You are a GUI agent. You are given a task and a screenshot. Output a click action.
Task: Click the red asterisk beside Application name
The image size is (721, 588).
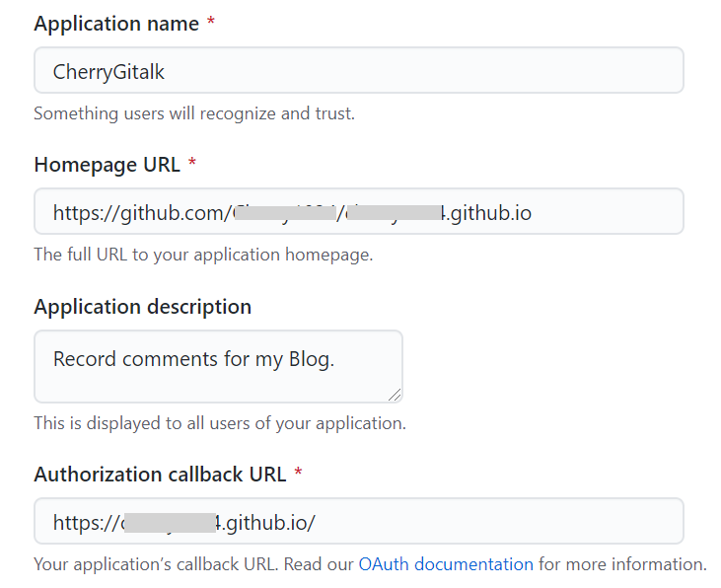click(x=211, y=24)
